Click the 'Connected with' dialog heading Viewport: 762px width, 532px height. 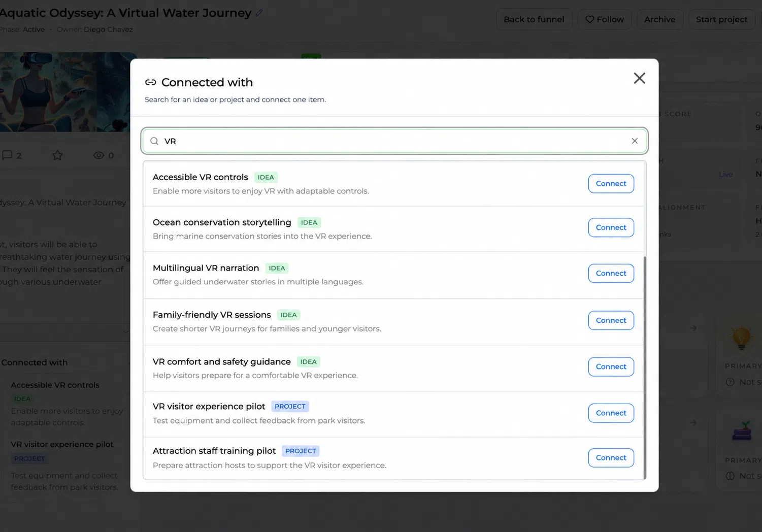(x=207, y=82)
